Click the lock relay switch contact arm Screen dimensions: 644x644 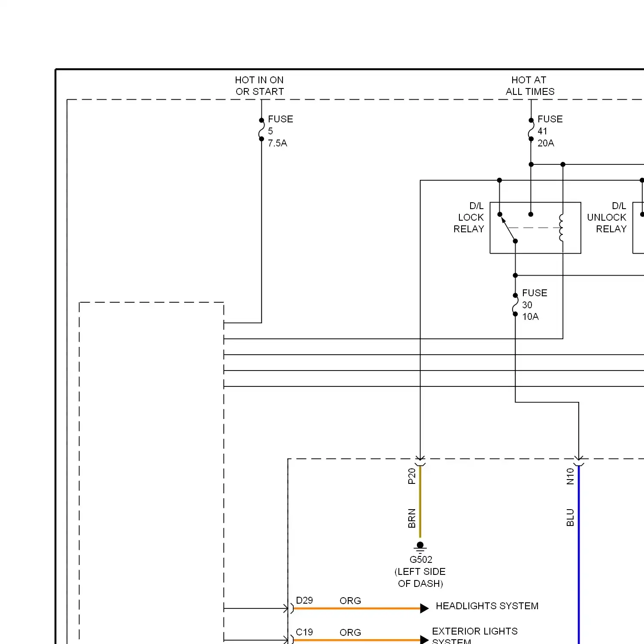click(508, 228)
